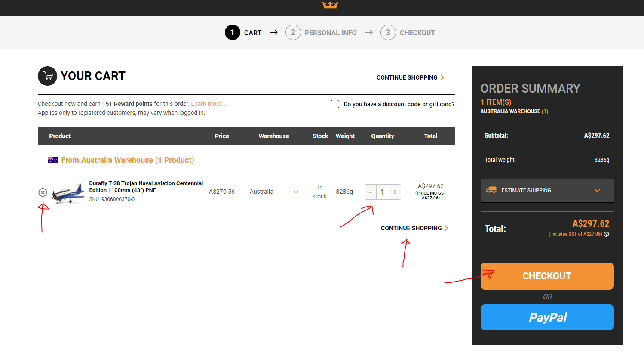Click the GST help question mark icon
This screenshot has height=362, width=644.
pos(606,234)
